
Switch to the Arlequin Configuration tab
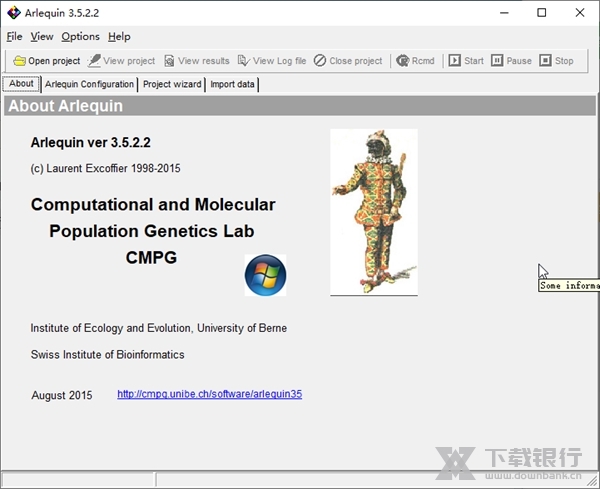coord(89,84)
